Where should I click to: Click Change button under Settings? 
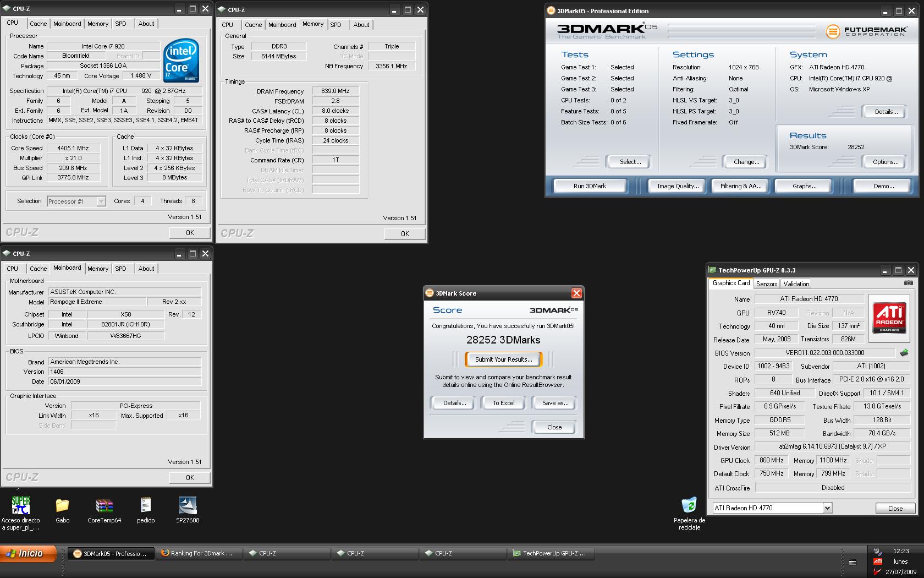(746, 162)
